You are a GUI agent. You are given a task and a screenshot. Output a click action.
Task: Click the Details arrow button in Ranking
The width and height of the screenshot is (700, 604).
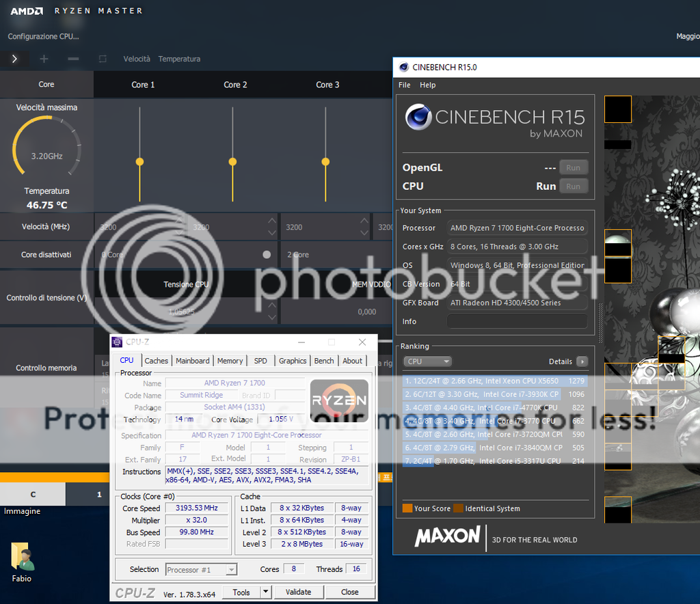[x=582, y=361]
